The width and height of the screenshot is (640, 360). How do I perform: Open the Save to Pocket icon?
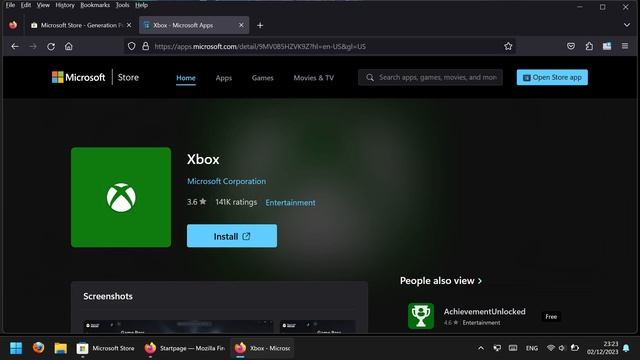(571, 47)
